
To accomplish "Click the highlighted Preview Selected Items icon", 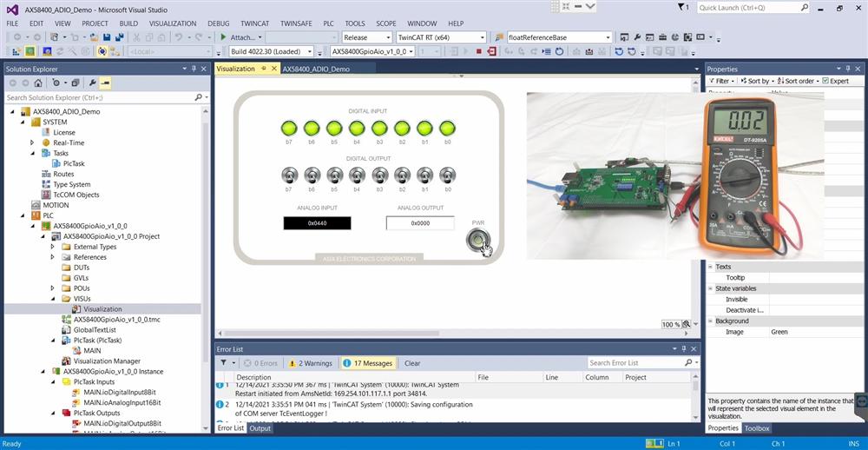I will click(105, 83).
